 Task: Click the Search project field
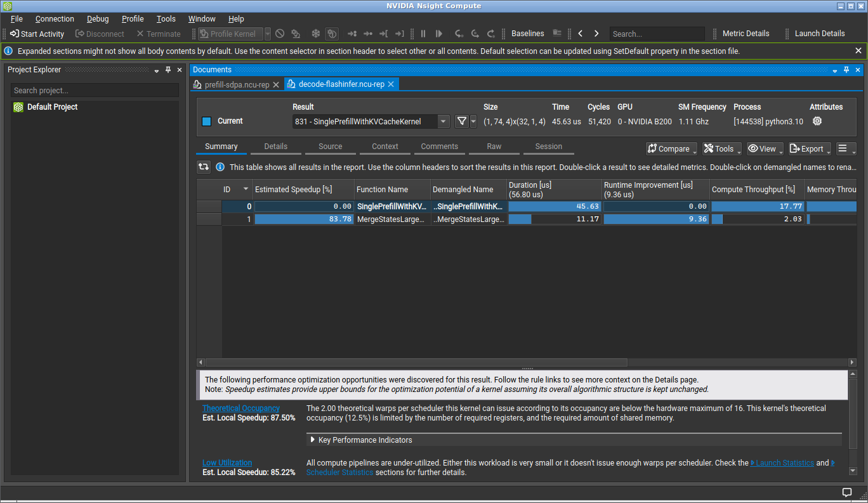coord(95,90)
